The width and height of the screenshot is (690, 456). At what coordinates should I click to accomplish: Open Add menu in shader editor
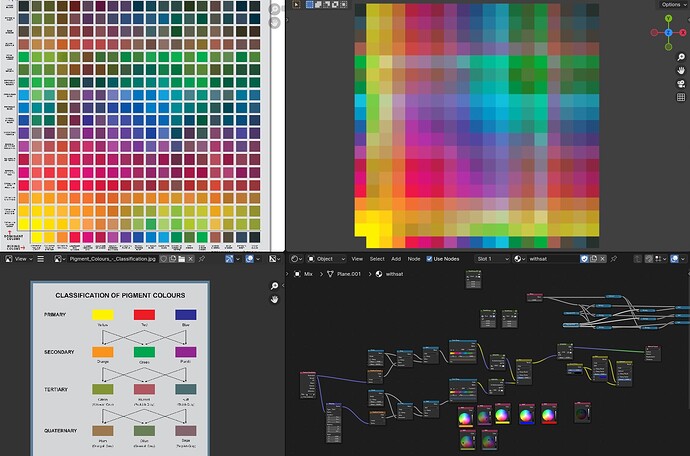point(396,259)
